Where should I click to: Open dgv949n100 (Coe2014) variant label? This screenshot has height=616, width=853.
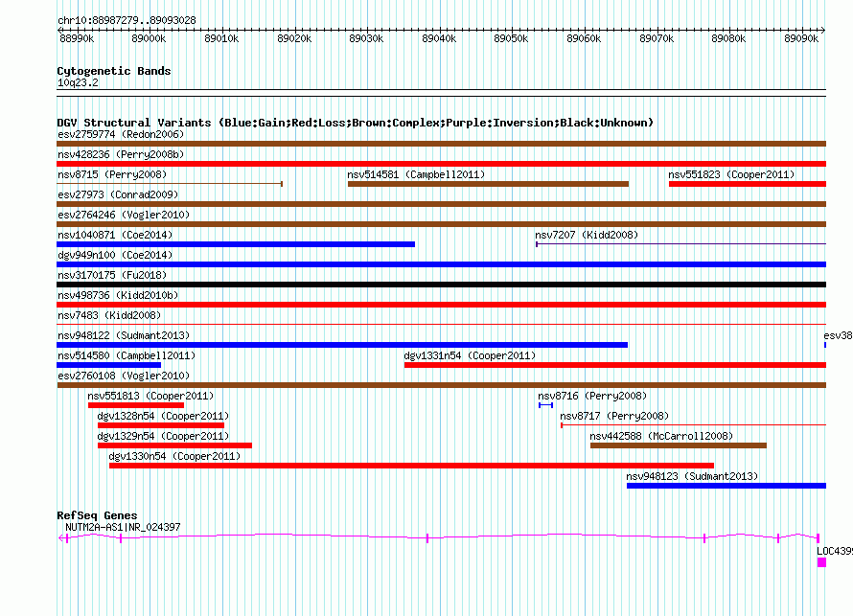pyautogui.click(x=115, y=255)
